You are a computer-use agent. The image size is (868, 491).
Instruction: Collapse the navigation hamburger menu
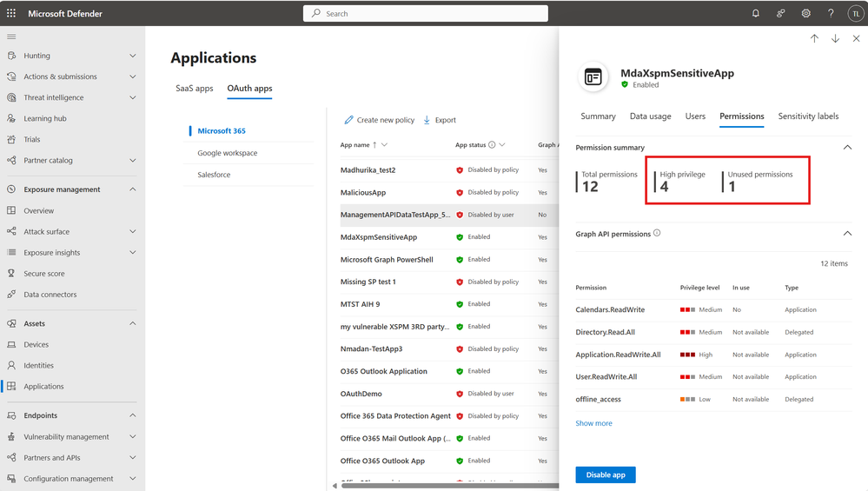[11, 36]
